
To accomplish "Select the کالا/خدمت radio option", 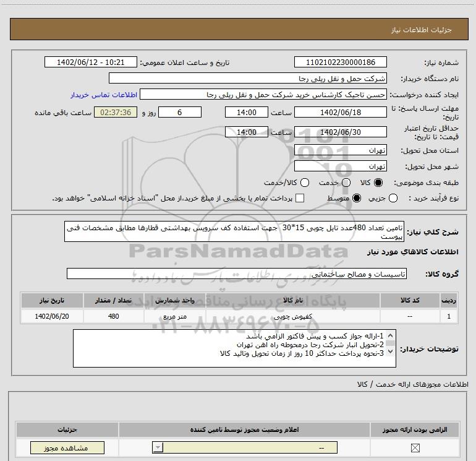I will click(x=305, y=183).
